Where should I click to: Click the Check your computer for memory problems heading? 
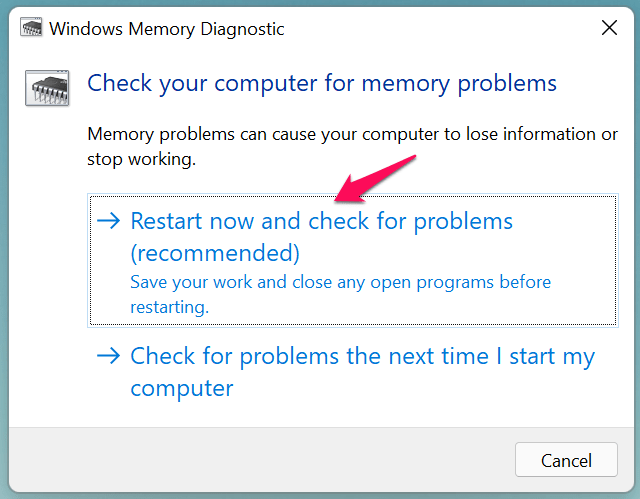pos(322,82)
